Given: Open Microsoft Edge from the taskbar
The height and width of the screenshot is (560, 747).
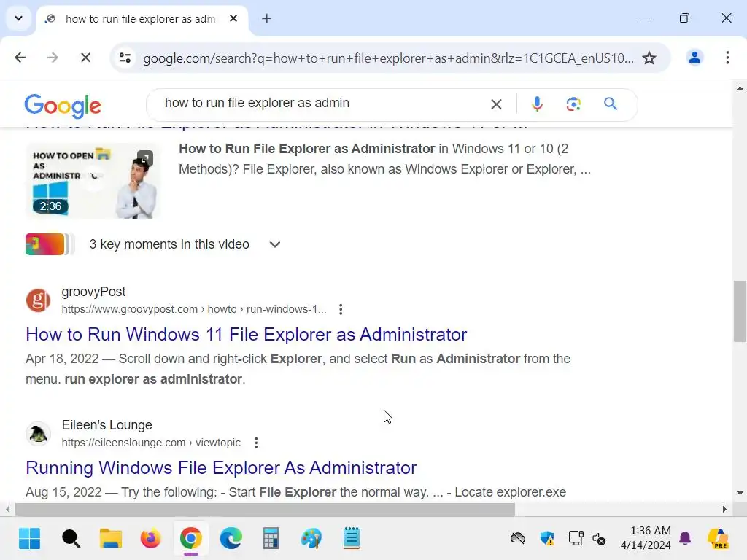Looking at the screenshot, I should (x=231, y=539).
